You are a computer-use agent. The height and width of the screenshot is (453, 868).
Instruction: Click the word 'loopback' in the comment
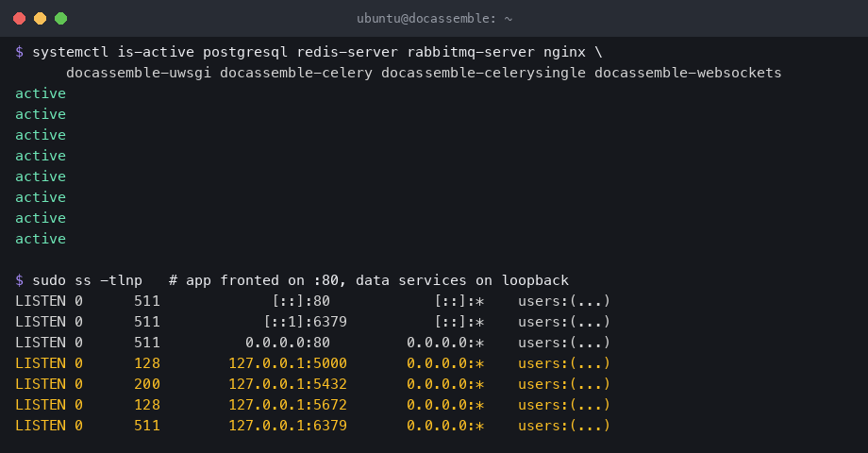click(x=535, y=281)
